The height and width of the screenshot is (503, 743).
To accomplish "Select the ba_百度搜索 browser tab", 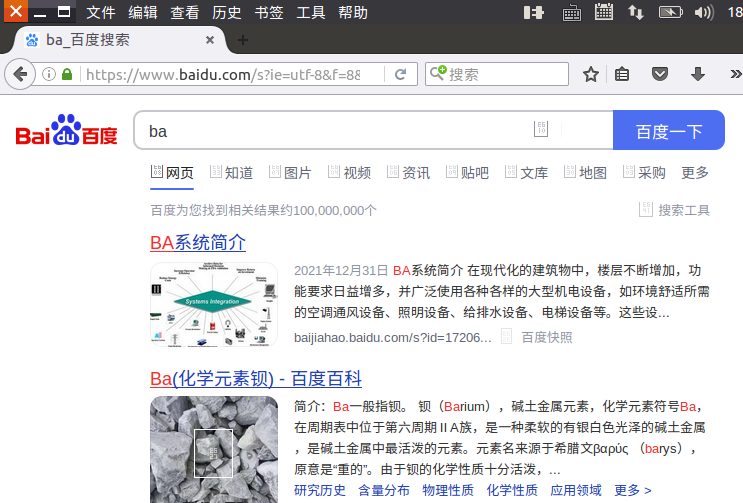I will [x=118, y=40].
